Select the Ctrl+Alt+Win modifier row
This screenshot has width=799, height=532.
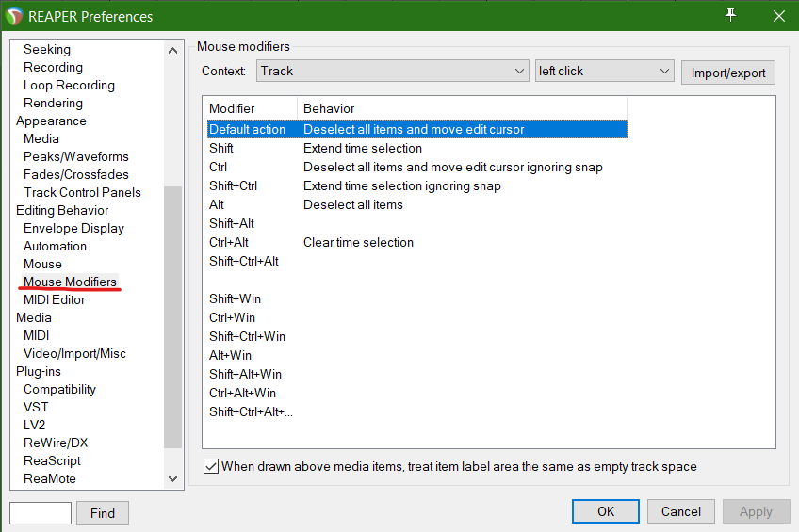click(x=416, y=393)
